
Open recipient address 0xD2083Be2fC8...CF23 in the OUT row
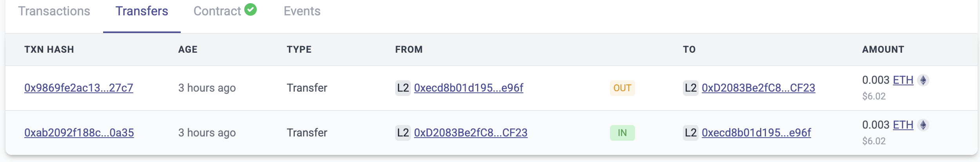click(x=758, y=88)
